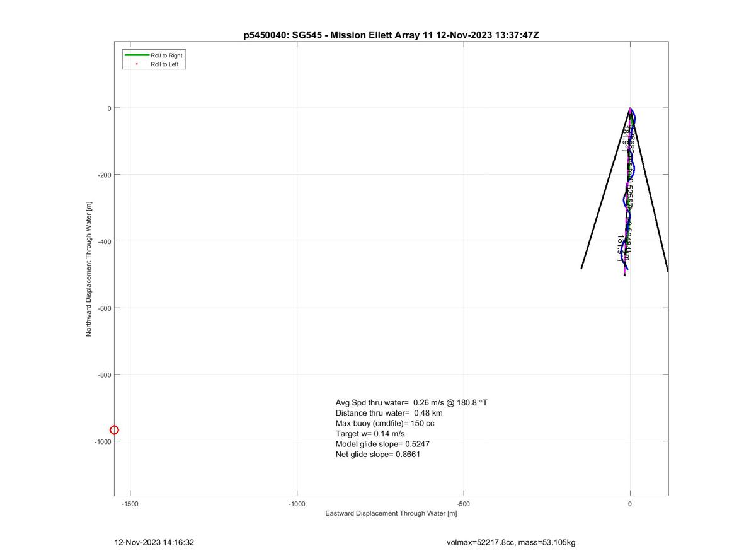756x558 pixels.
Task: Click the 'Avg Spd thru water' text line
Action: (x=411, y=402)
